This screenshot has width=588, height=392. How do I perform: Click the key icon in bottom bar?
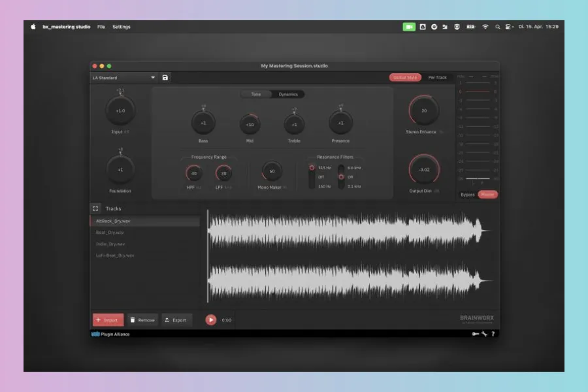pyautogui.click(x=475, y=334)
